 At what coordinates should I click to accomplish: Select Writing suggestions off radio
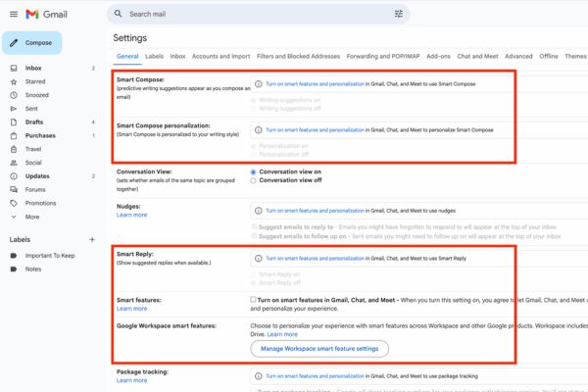click(x=253, y=109)
